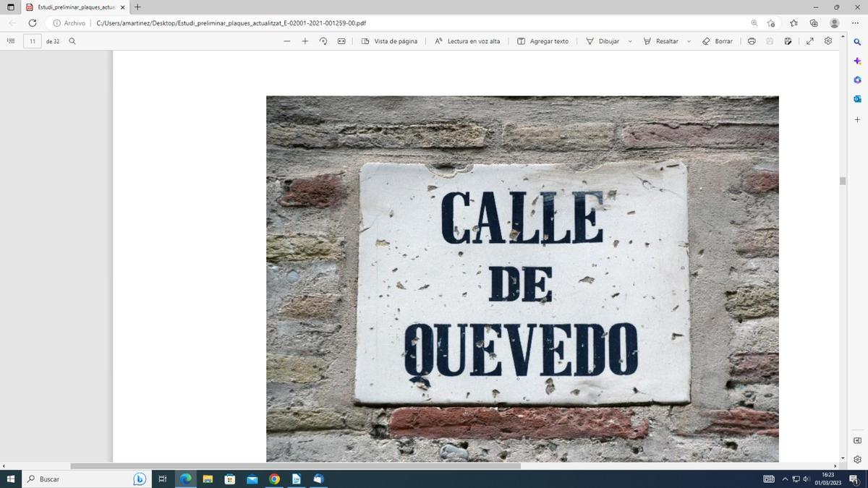Expand the Resaltar options chevron

688,41
